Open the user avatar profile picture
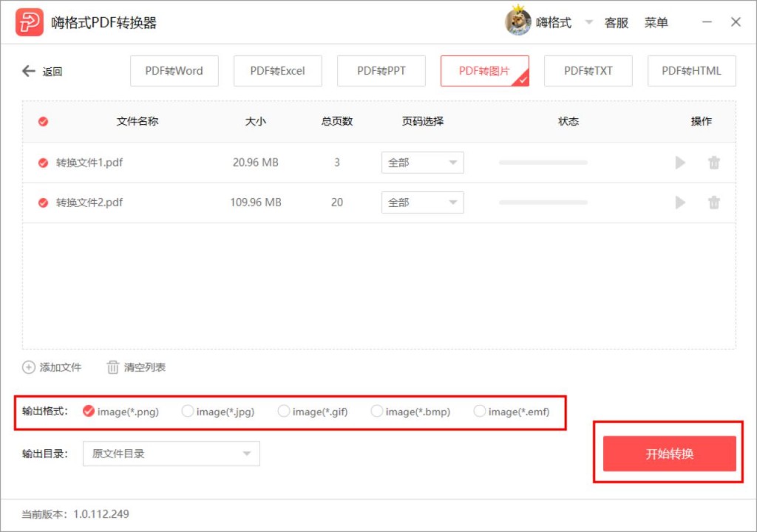 tap(518, 21)
